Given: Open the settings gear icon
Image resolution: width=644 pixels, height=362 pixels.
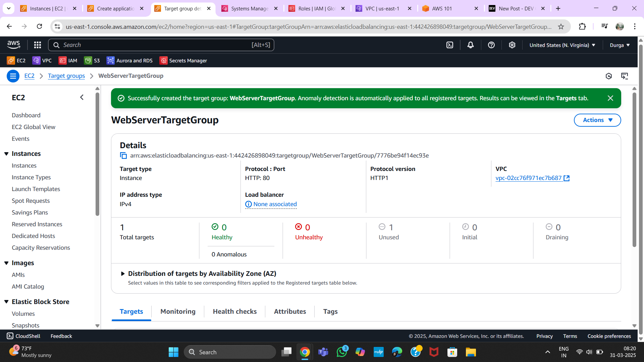Looking at the screenshot, I should [x=512, y=45].
